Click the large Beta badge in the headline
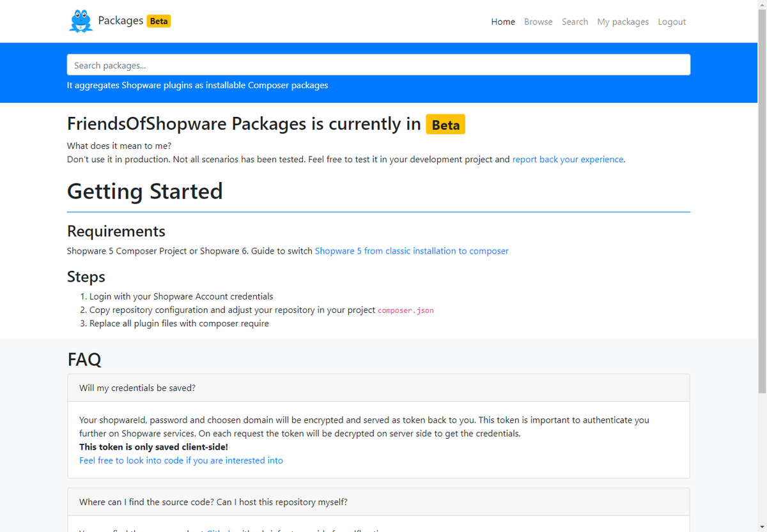Viewport: 767px width, 532px height. (445, 125)
